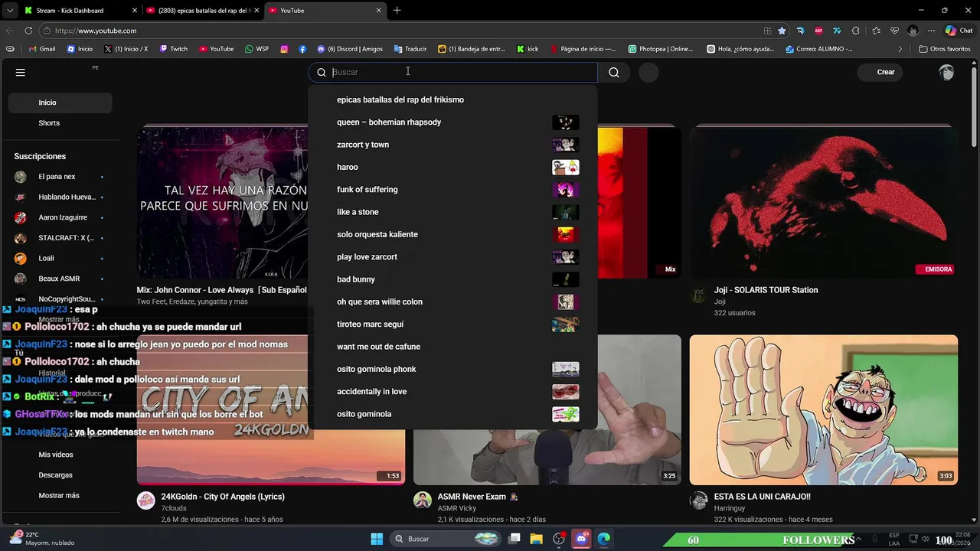Select suggestion 'epicas batallas del rap del frikismo'
980x551 pixels.
coord(452,99)
